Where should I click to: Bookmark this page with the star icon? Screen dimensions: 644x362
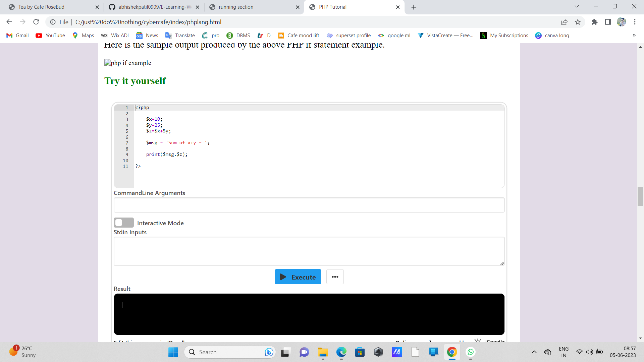point(578,22)
